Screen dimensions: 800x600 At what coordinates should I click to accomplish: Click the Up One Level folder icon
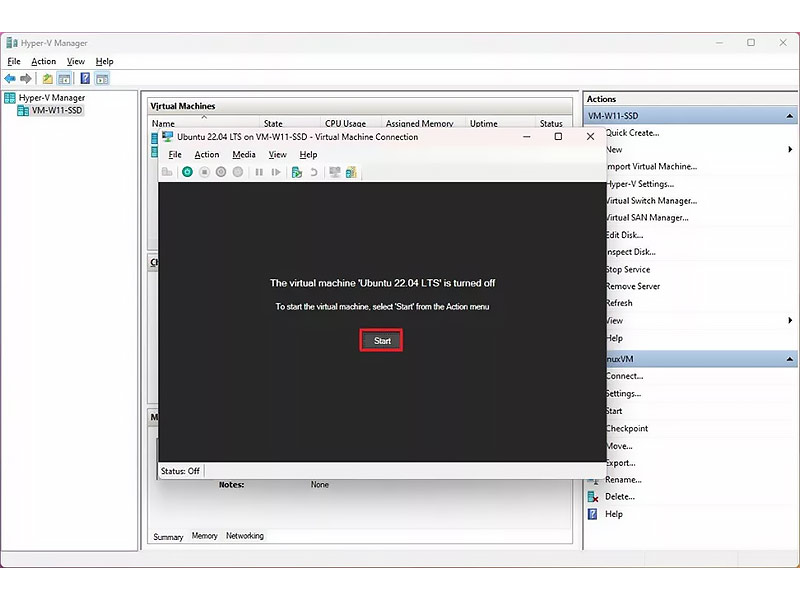tap(47, 79)
